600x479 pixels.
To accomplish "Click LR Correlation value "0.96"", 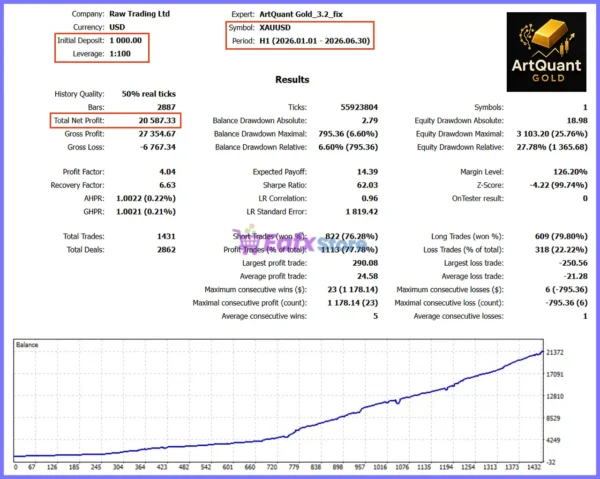I will (x=370, y=199).
